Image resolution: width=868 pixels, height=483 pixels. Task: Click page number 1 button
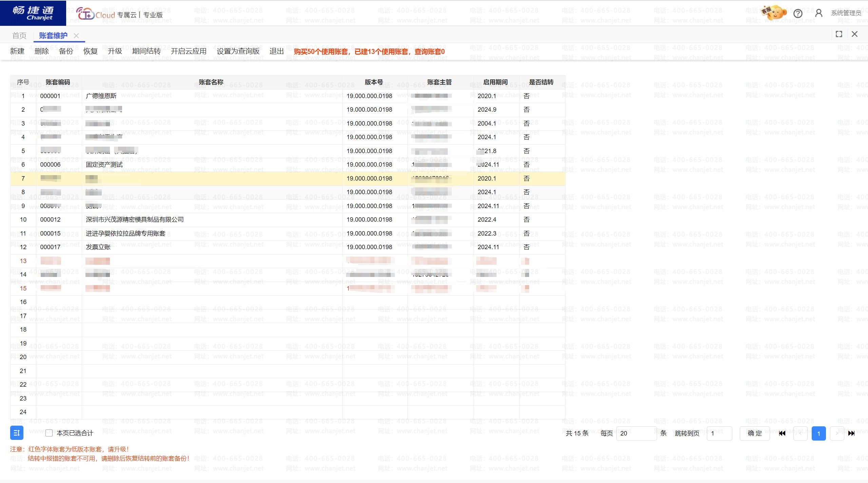818,433
